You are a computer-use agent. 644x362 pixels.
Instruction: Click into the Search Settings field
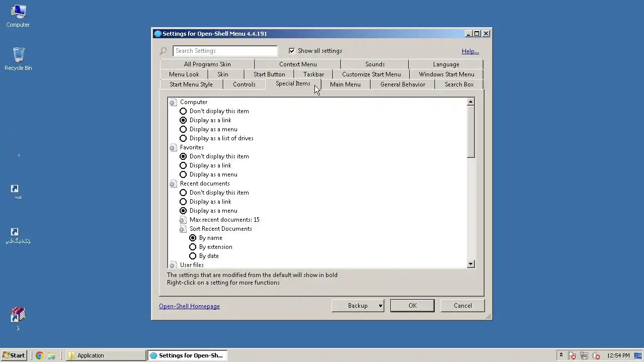(225, 51)
